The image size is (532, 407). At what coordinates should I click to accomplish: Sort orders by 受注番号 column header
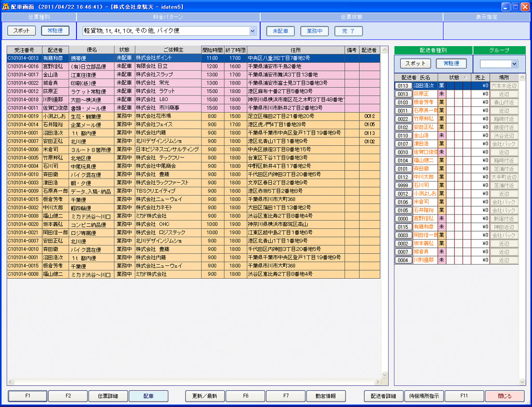(x=24, y=50)
